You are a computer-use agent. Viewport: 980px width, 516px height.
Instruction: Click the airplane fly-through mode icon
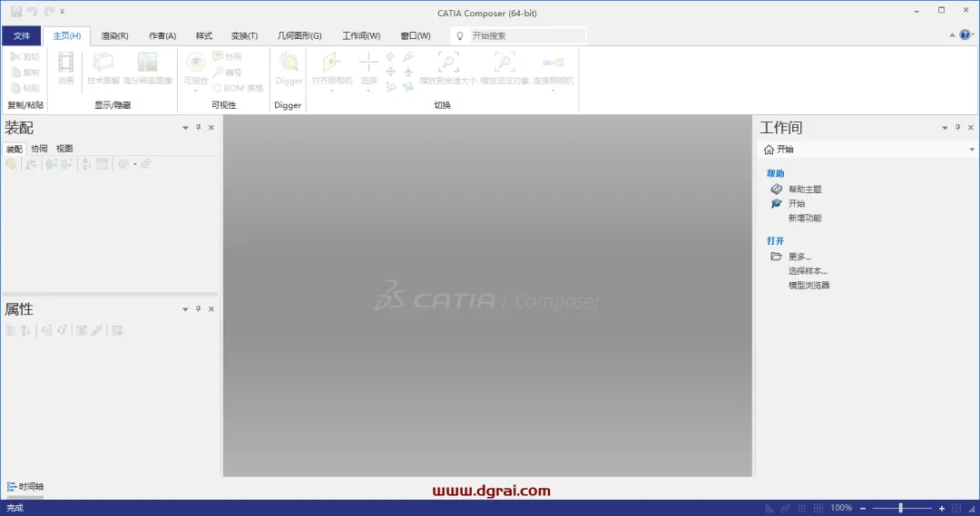click(408, 72)
